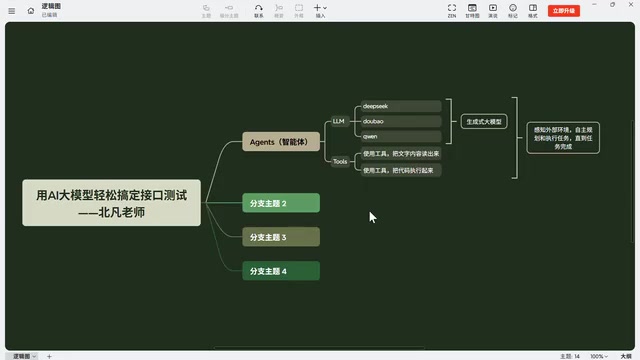The image size is (640, 360).
Task: Select the 分支主题 2 node
Action: pos(281,203)
